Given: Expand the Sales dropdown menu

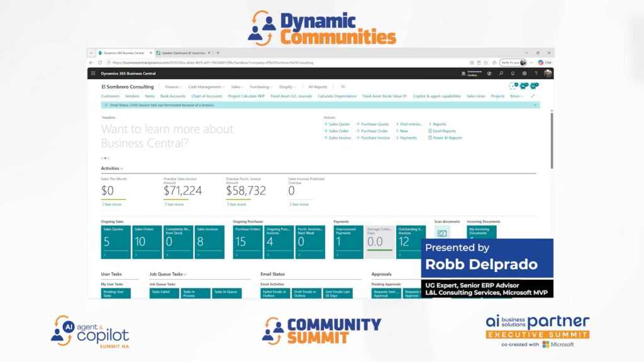Looking at the screenshot, I should (237, 87).
